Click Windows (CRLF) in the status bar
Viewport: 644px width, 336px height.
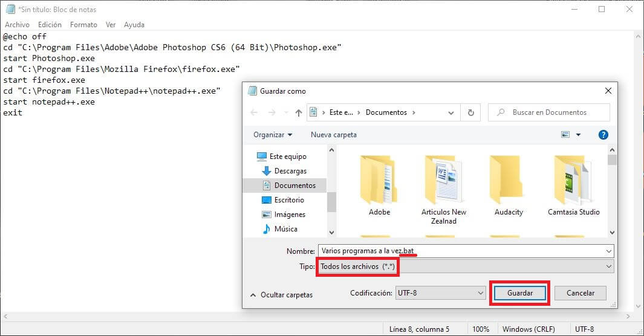tap(528, 329)
